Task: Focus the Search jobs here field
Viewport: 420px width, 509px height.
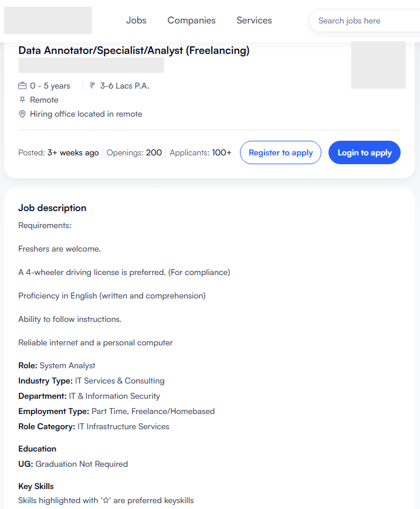Action: pyautogui.click(x=364, y=21)
